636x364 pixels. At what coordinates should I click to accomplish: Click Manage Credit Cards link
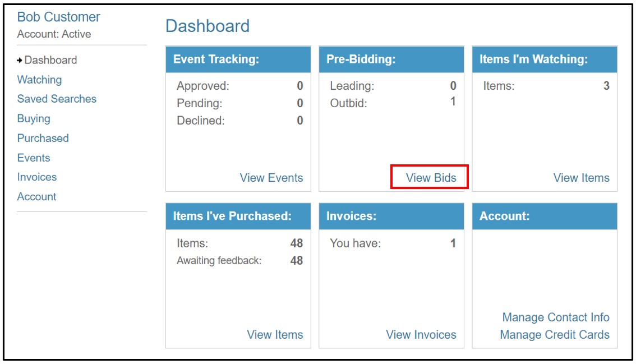(555, 335)
